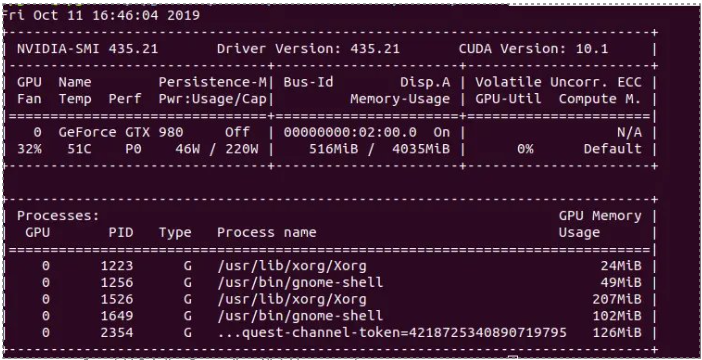702x360 pixels.
Task: Click the Xorg process using 207MiB
Action: click(x=291, y=299)
